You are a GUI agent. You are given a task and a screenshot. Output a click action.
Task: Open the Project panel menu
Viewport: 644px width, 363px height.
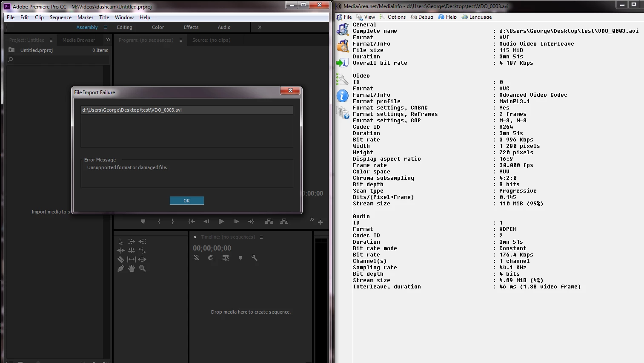(51, 40)
